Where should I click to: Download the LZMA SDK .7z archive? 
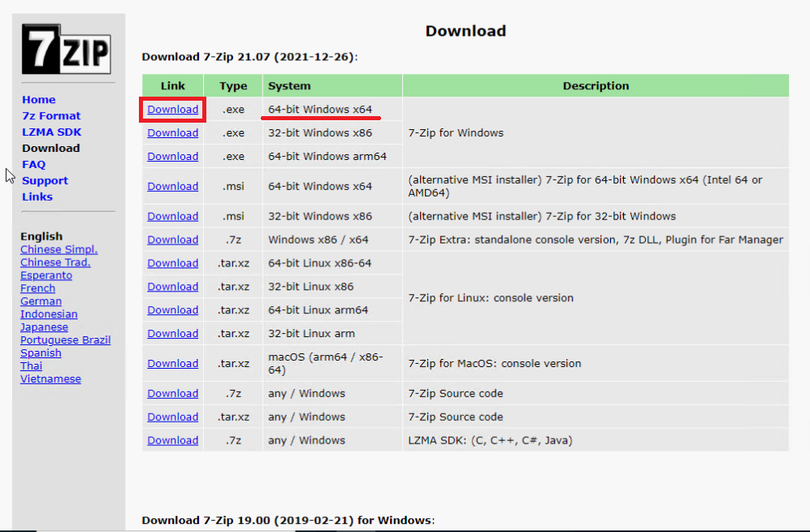pyautogui.click(x=172, y=440)
